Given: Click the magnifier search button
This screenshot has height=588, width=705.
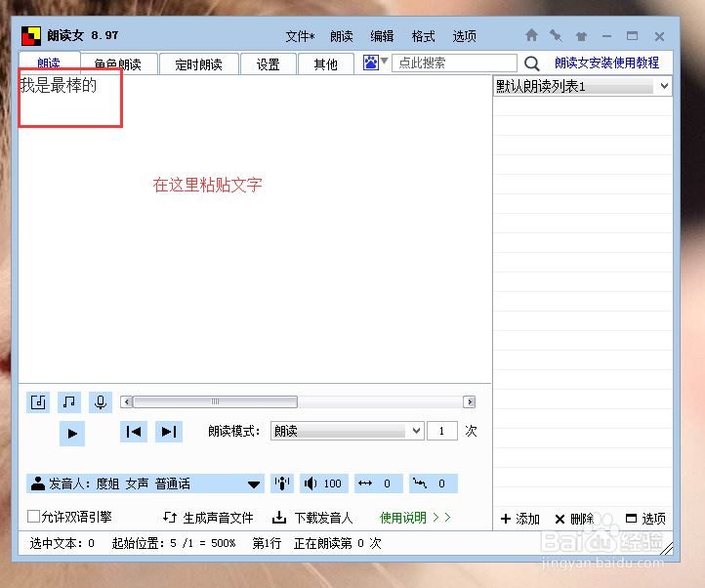Looking at the screenshot, I should pos(531,63).
